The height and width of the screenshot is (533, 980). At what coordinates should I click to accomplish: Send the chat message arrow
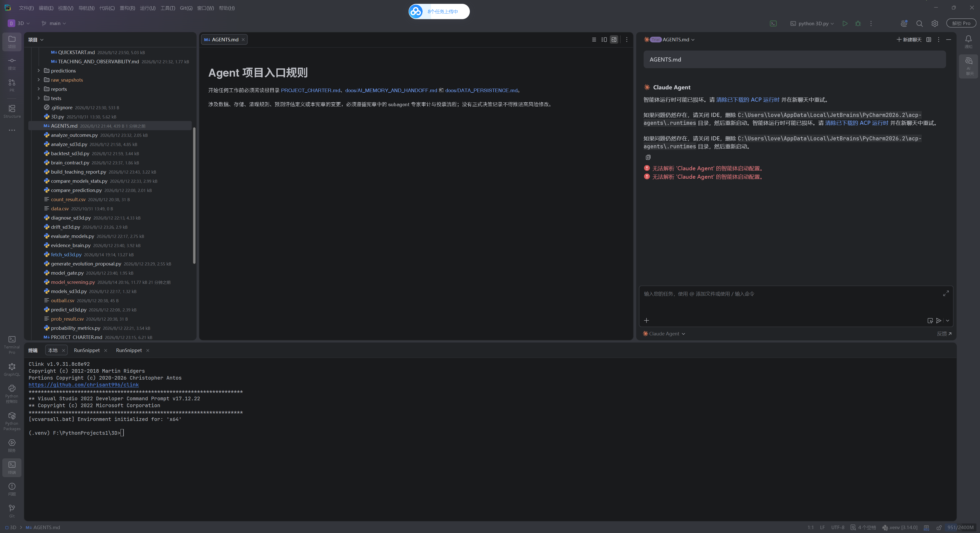(939, 321)
